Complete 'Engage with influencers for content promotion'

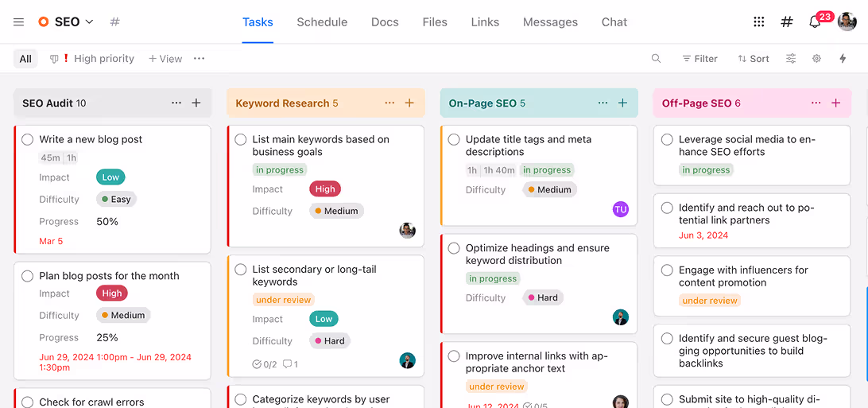pyautogui.click(x=667, y=270)
